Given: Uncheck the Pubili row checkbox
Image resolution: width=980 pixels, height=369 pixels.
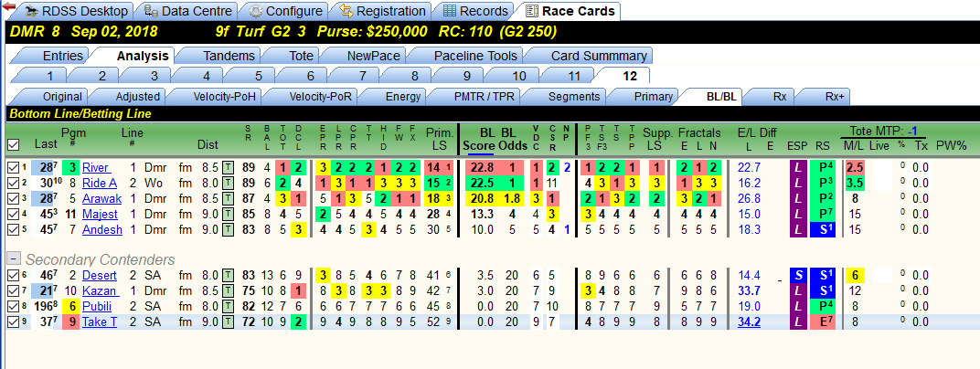Looking at the screenshot, I should click(x=13, y=307).
